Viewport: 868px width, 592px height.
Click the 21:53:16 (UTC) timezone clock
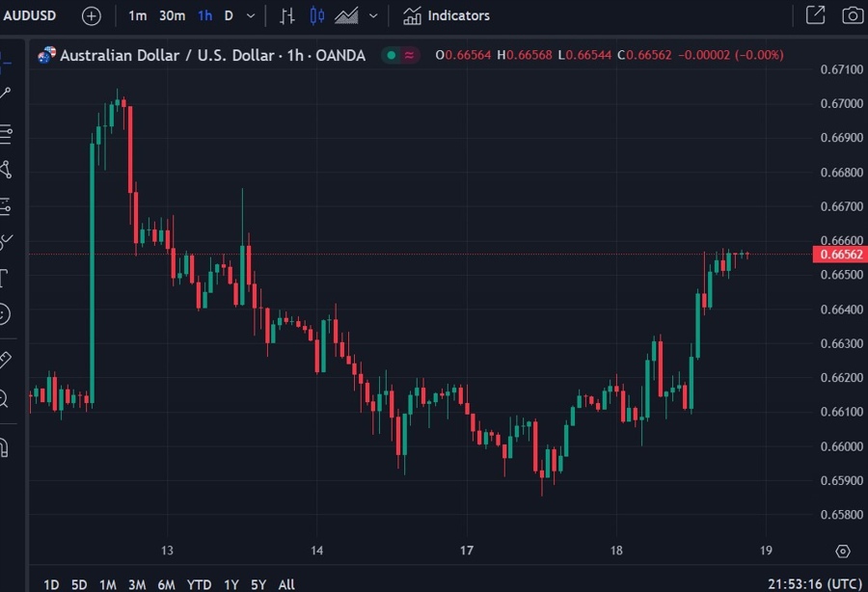tap(815, 584)
